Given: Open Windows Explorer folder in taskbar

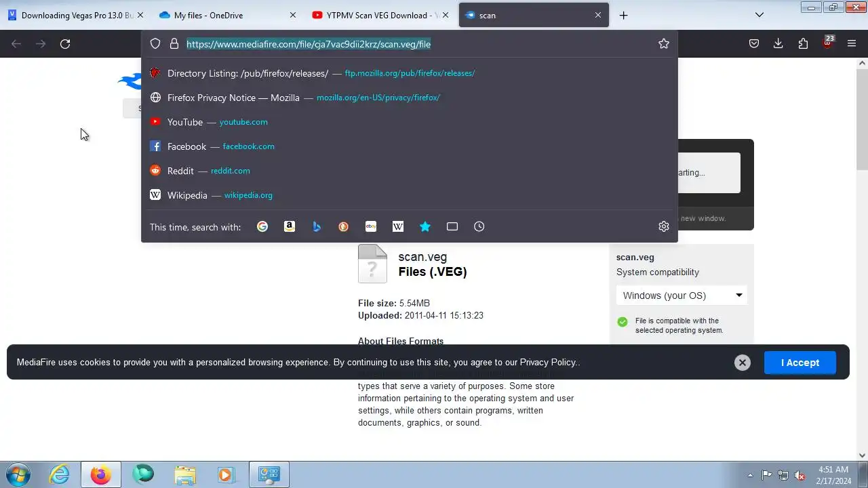Looking at the screenshot, I should 184,475.
